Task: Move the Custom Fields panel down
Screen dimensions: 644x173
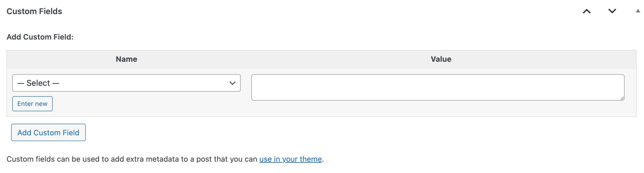Action: tap(612, 11)
